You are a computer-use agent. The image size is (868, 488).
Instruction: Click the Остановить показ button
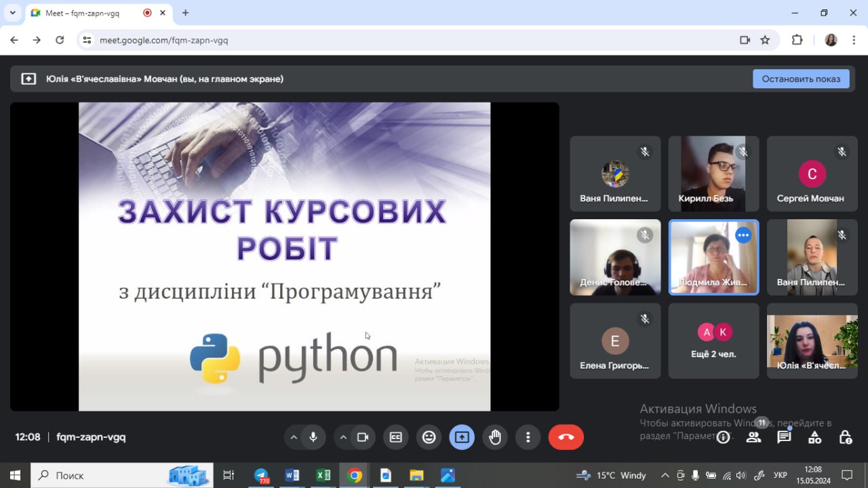[x=801, y=79]
